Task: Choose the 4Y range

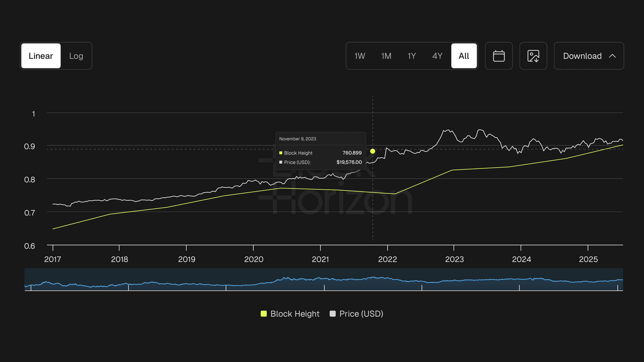Action: pyautogui.click(x=437, y=56)
